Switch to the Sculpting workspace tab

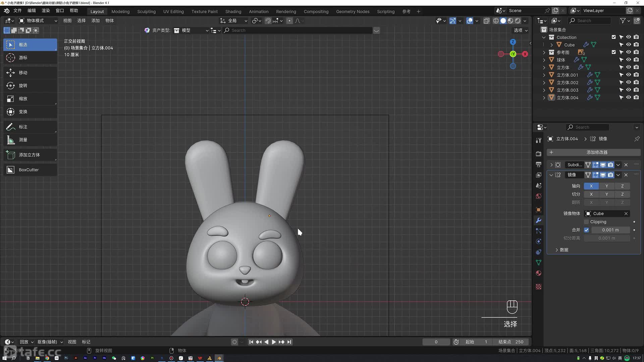(x=146, y=11)
